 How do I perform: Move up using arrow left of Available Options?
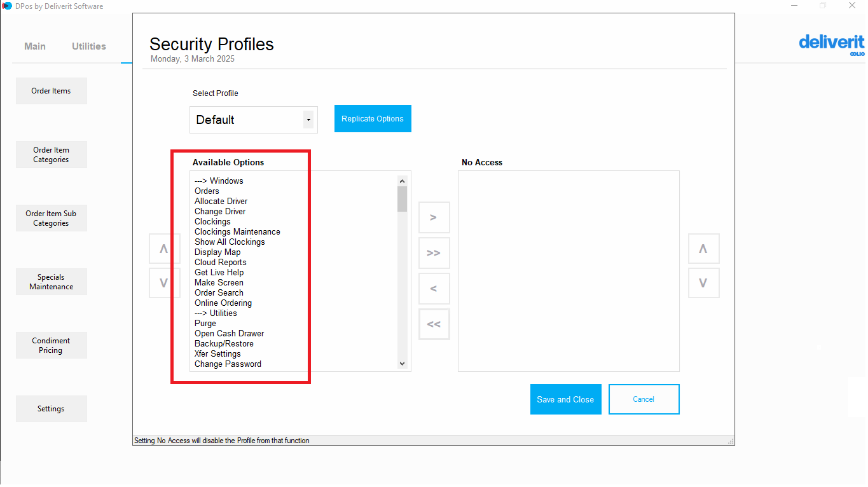164,249
